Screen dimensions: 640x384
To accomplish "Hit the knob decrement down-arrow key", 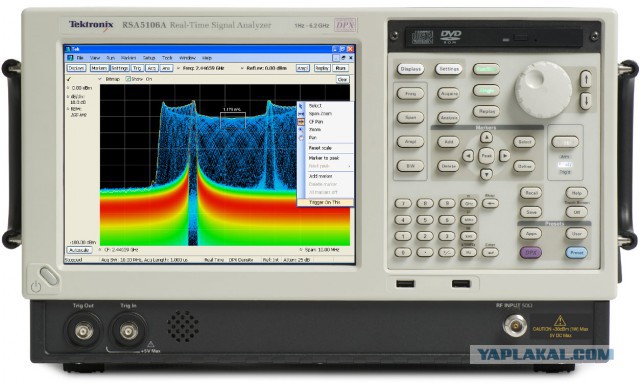I will click(x=586, y=100).
